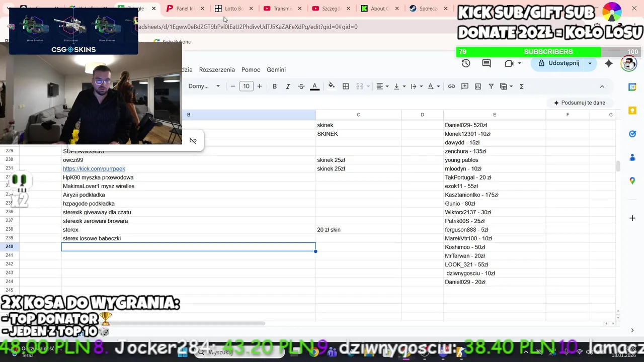
Task: Select cell sterex losowe babeczki
Action: tap(189, 238)
